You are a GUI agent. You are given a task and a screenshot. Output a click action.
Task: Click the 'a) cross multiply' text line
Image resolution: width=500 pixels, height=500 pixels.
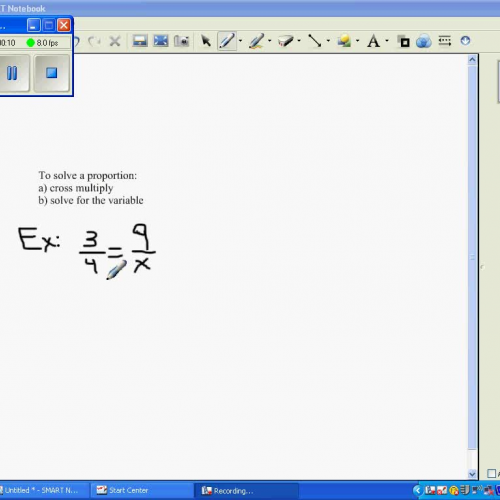coord(76,188)
